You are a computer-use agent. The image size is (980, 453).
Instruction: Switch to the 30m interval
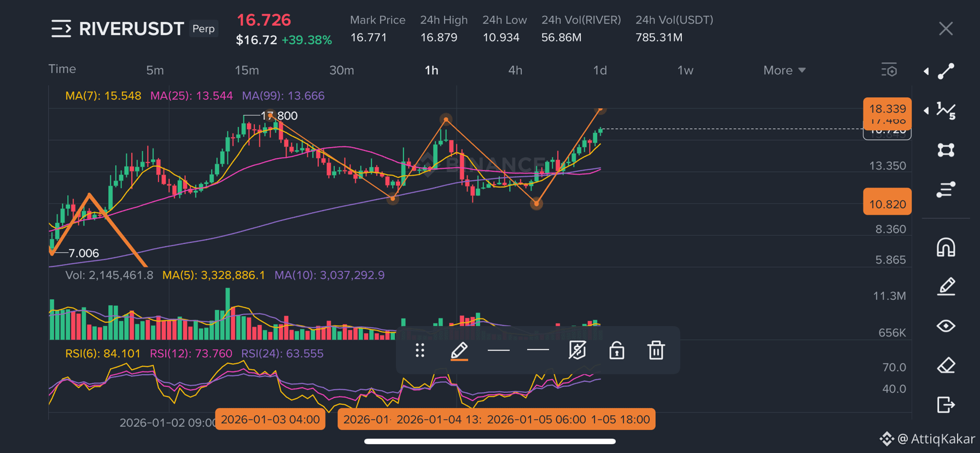[x=342, y=70]
